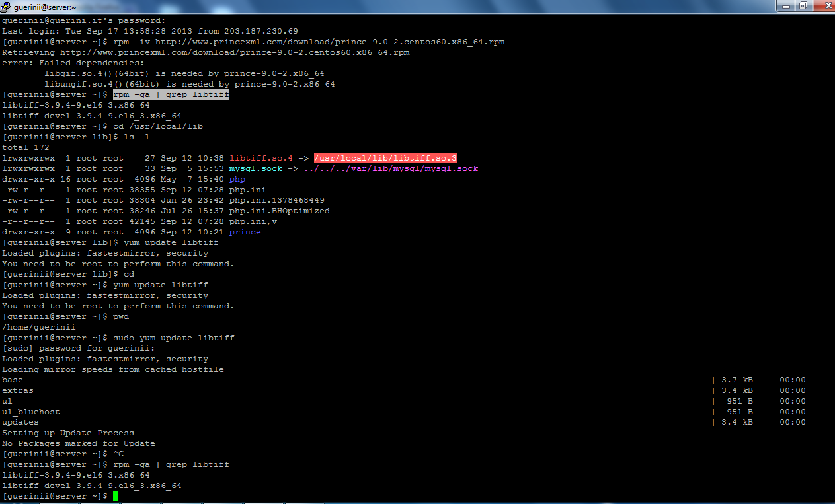
Task: Click the green cursor at the last prompt
Action: [x=115, y=496]
